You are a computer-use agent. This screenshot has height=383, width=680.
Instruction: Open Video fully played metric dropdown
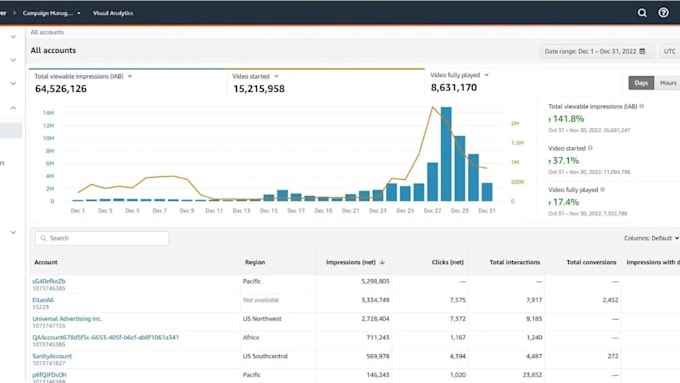[486, 75]
